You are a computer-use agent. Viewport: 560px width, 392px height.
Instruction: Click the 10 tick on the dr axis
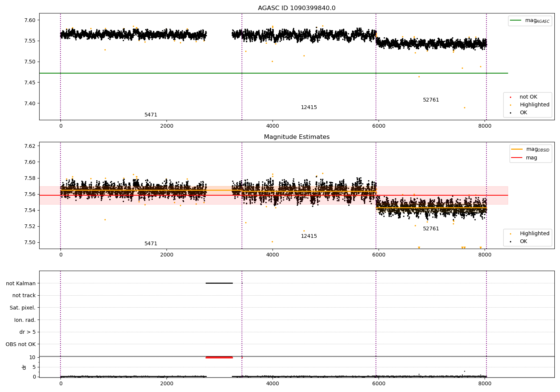(x=32, y=357)
